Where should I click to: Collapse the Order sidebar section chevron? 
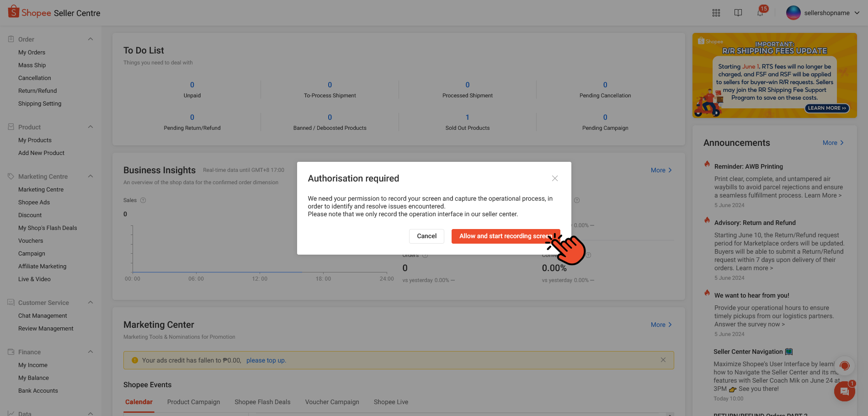(91, 39)
